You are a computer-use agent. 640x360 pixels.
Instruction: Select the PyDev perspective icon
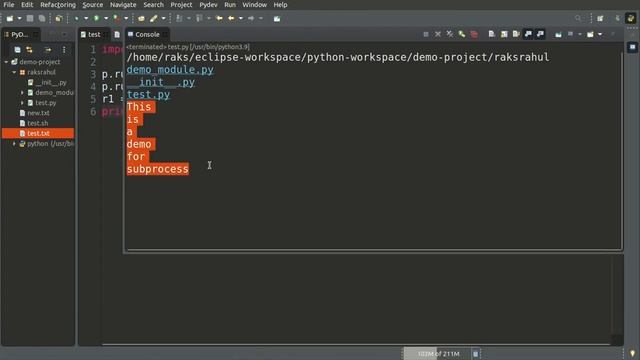(x=631, y=18)
